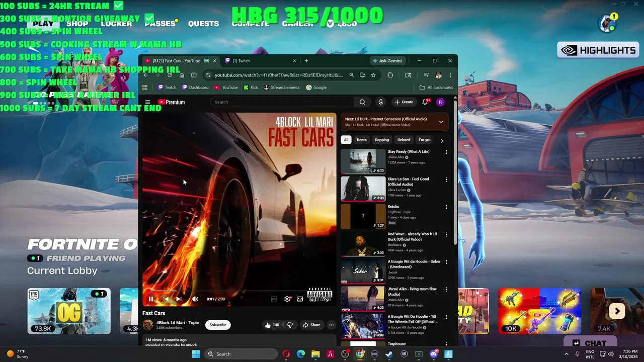The height and width of the screenshot is (362, 644).
Task: Reload the YouTube page
Action: (x=170, y=75)
